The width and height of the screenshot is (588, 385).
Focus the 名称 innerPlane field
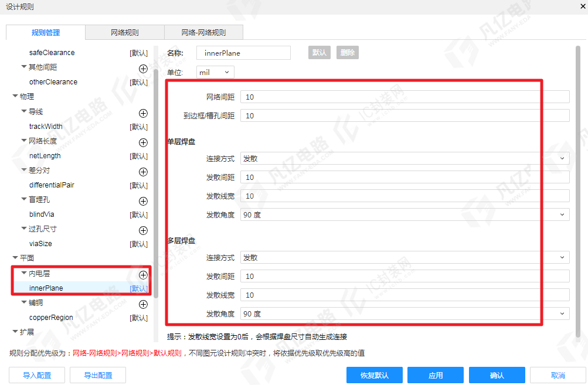(243, 53)
